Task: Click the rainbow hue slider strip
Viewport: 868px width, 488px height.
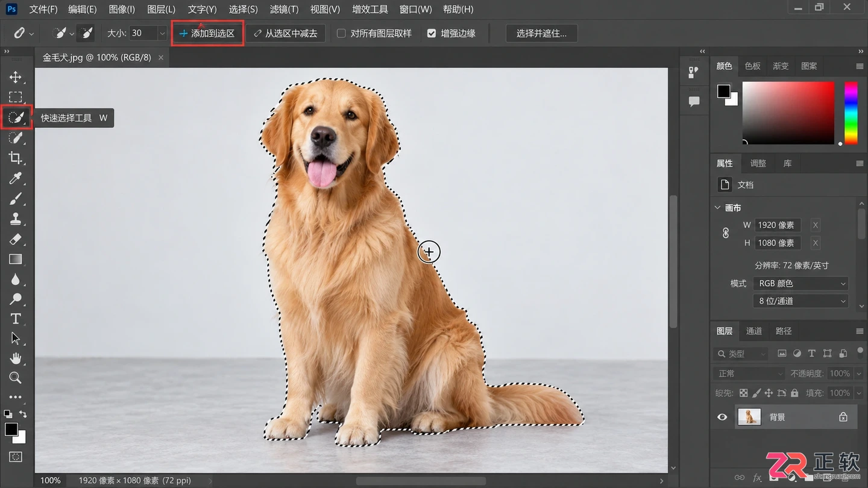Action: pos(851,113)
